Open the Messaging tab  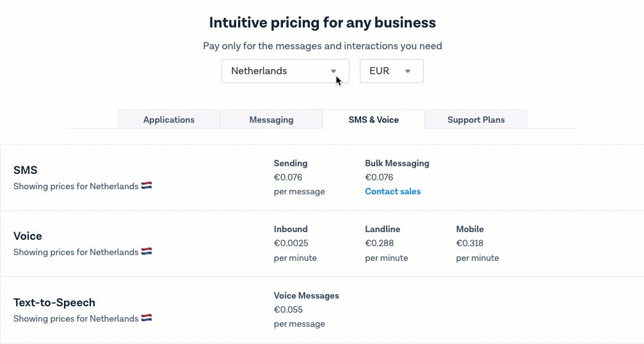tap(271, 120)
